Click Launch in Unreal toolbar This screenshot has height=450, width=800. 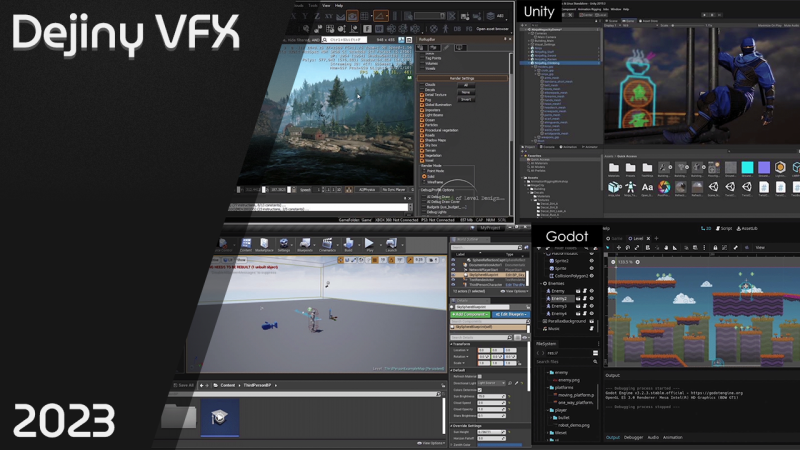(x=391, y=245)
